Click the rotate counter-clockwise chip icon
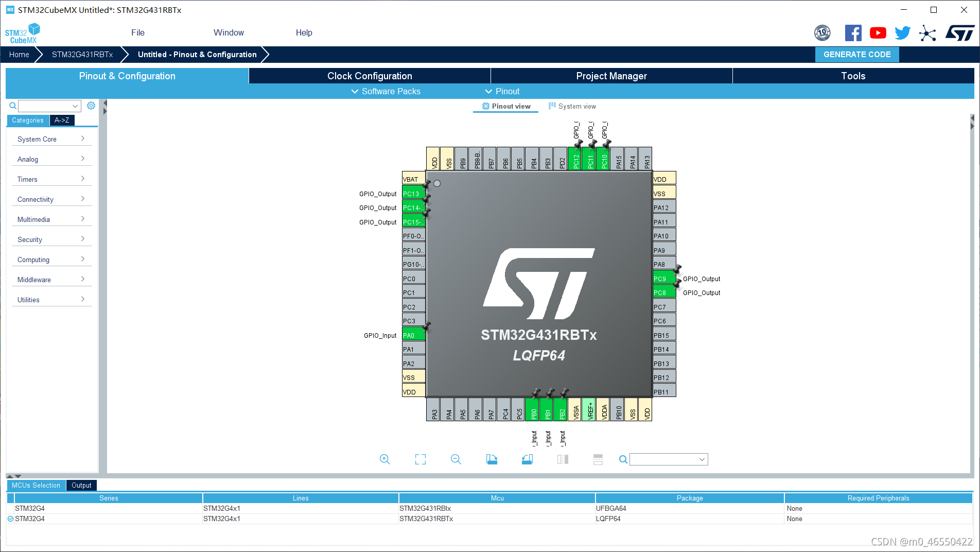This screenshot has height=552, width=980. (527, 459)
